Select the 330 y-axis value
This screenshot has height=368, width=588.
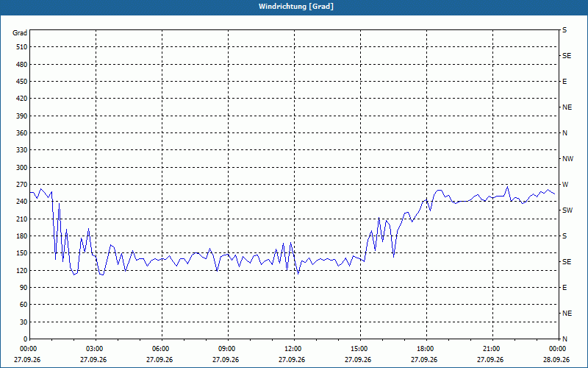tap(22, 150)
